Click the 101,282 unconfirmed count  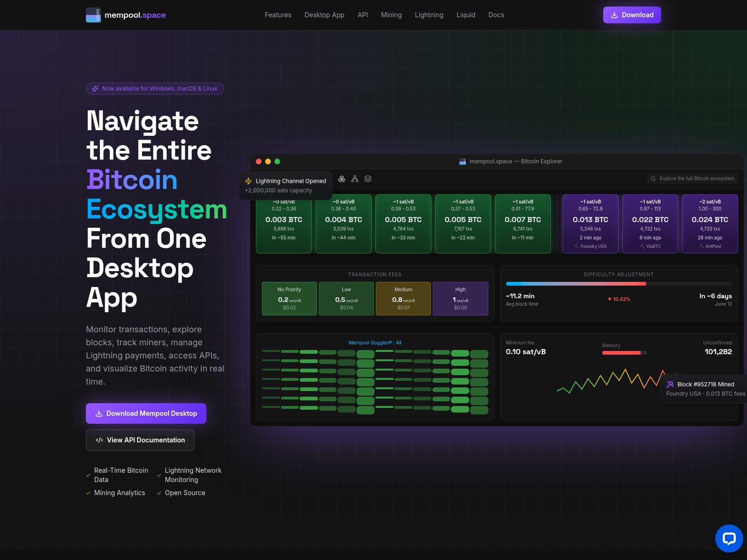click(718, 352)
